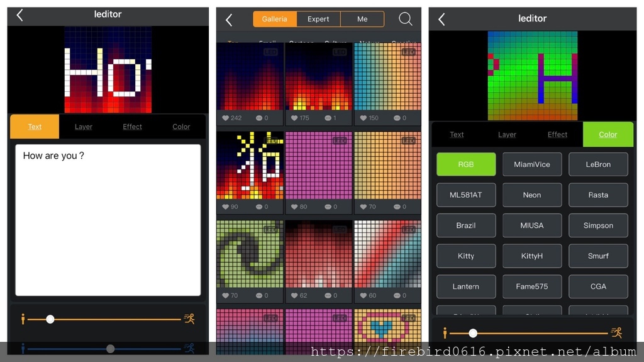Open the green spiral gallery design
The height and width of the screenshot is (362, 644).
coord(250,254)
